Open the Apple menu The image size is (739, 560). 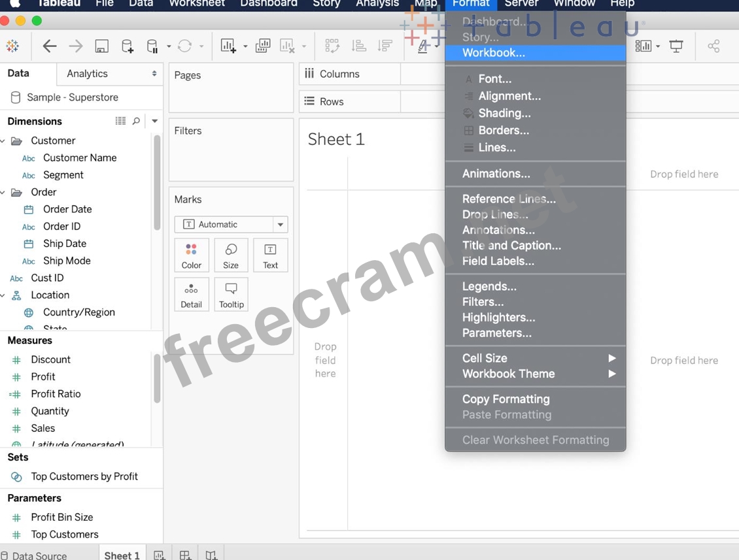pyautogui.click(x=16, y=4)
